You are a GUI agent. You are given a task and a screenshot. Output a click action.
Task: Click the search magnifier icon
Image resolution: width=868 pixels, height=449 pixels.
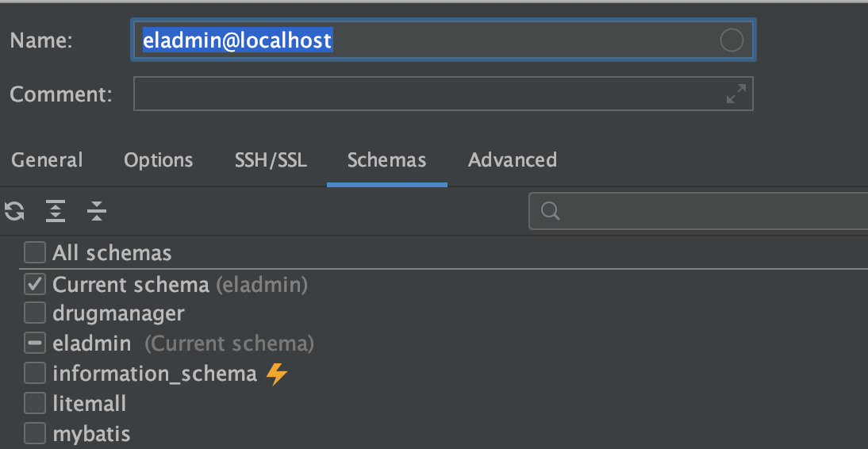pyautogui.click(x=551, y=211)
